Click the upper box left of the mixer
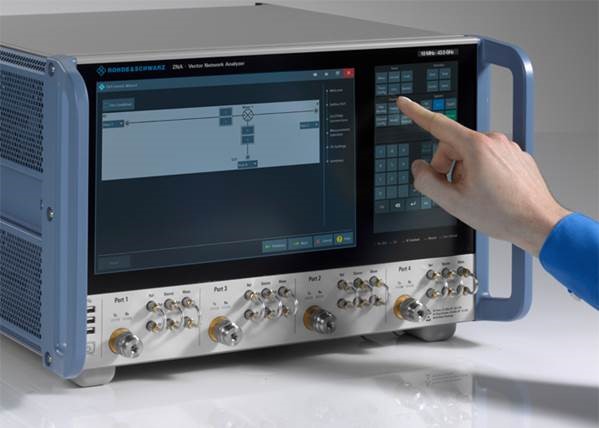The height and width of the screenshot is (428, 599). tap(225, 112)
